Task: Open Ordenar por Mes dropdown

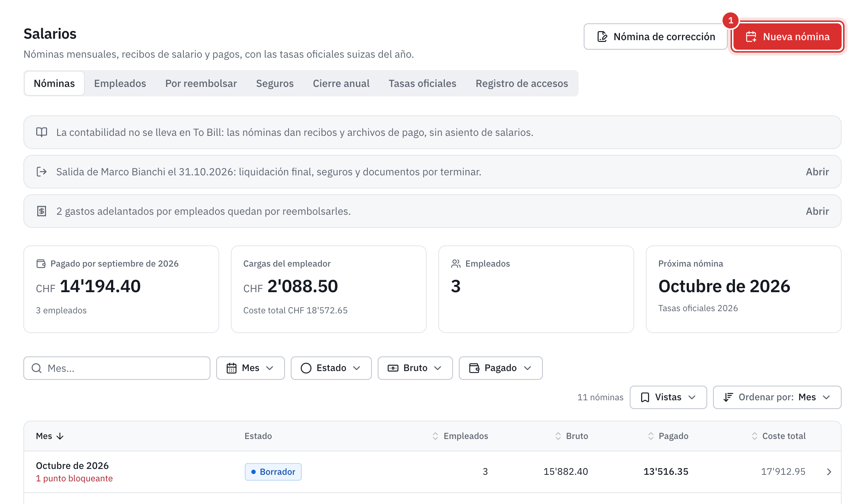Action: 777,397
